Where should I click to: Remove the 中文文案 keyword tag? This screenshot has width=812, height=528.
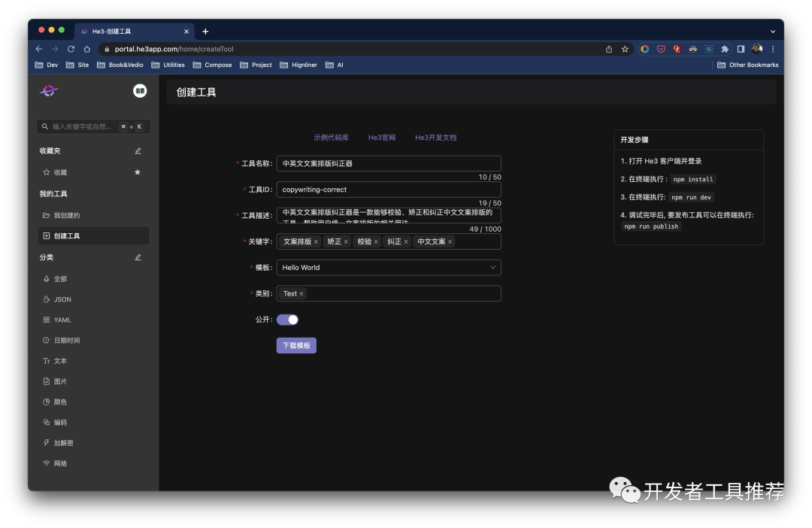[x=450, y=242]
